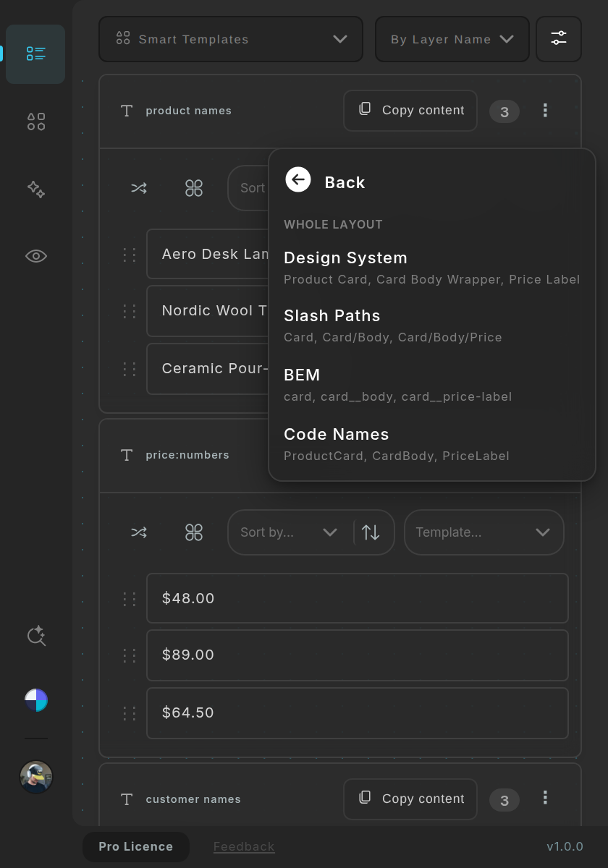The width and height of the screenshot is (608, 868).
Task: Click the command grid icon in price:numbers
Action: point(194,532)
